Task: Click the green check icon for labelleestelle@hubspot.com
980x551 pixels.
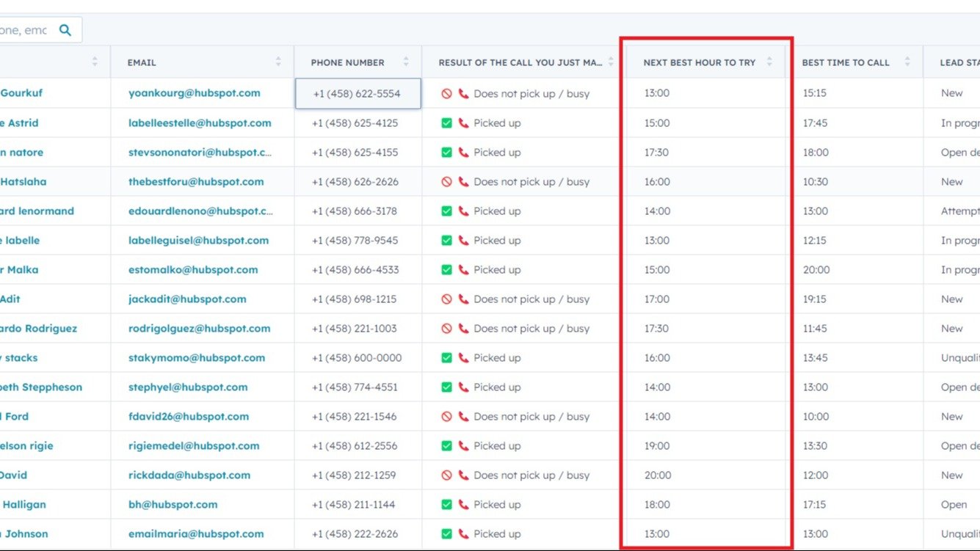Action: point(446,123)
